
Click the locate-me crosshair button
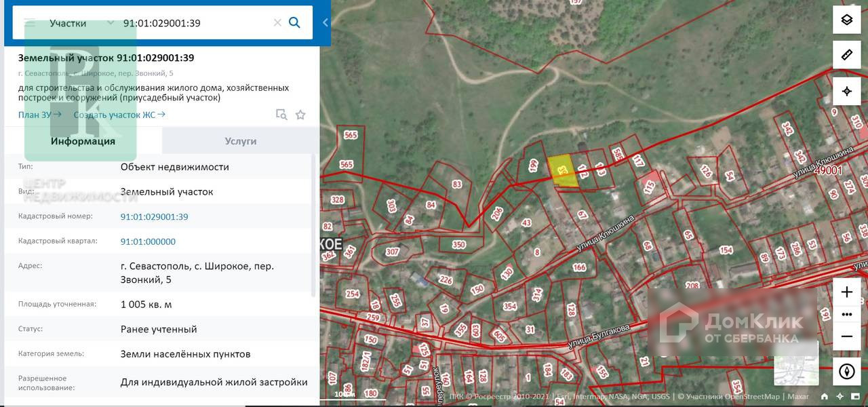click(847, 91)
